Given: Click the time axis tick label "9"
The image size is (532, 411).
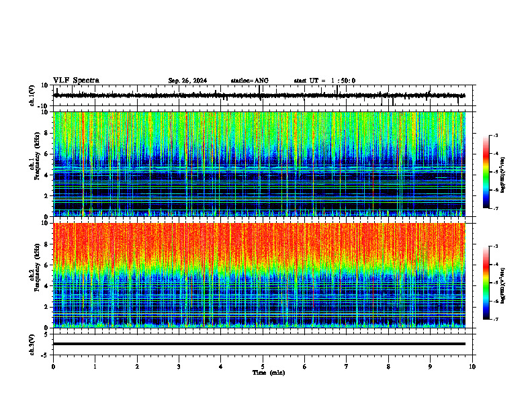Looking at the screenshot, I should [430, 367].
